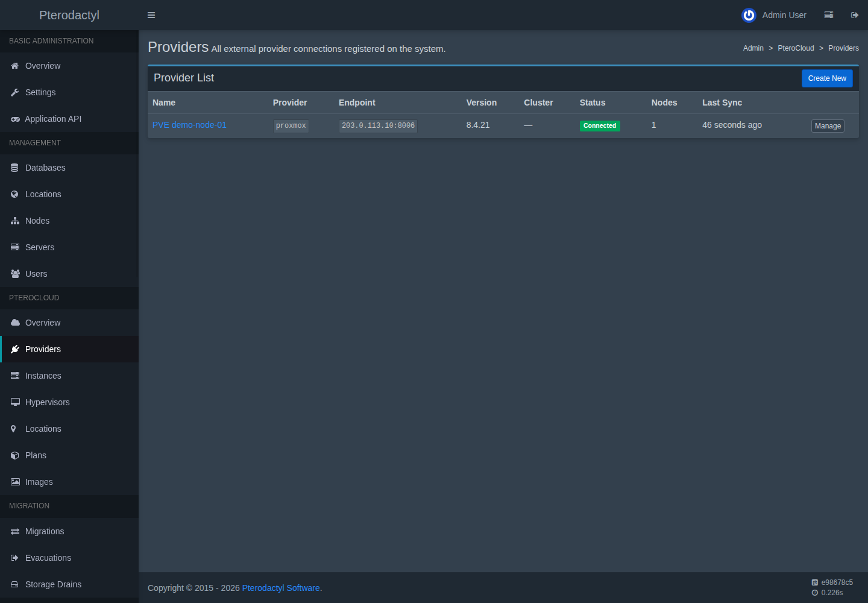The height and width of the screenshot is (603, 868).
Task: Open Servers in the Management sidebar section
Action: 69,247
